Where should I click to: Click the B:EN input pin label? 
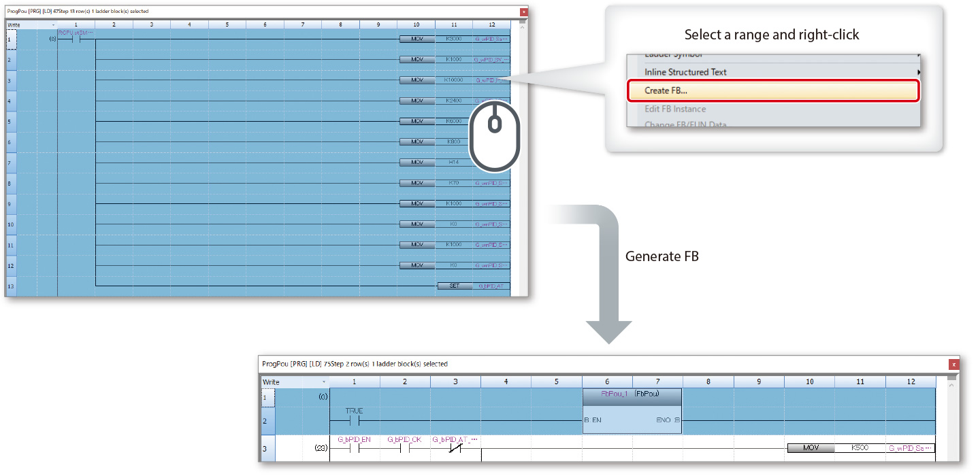[591, 420]
